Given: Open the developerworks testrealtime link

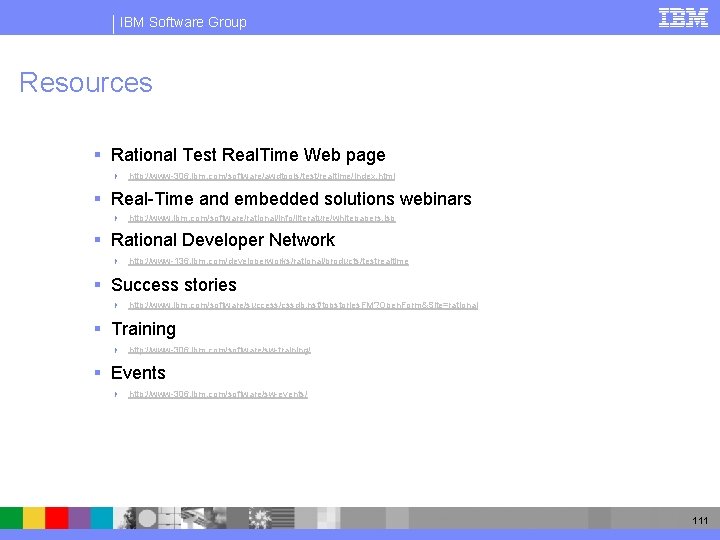Looking at the screenshot, I should [x=269, y=261].
